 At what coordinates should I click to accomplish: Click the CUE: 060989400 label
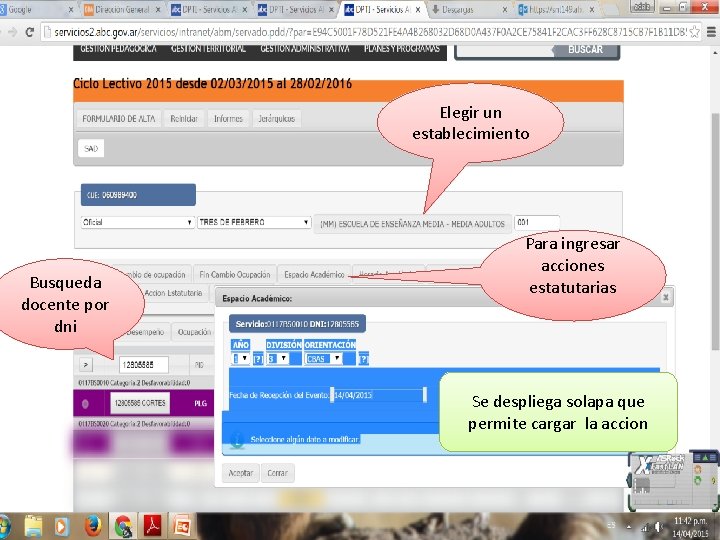(138, 195)
